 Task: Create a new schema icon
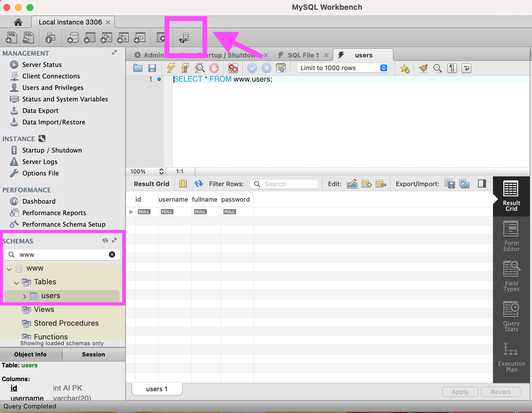(x=73, y=38)
